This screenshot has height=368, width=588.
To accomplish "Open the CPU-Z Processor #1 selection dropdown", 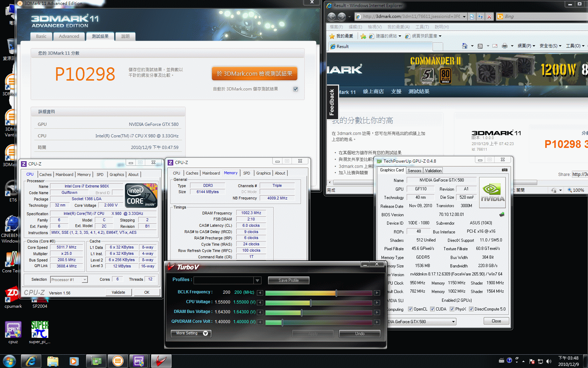I will coord(84,279).
